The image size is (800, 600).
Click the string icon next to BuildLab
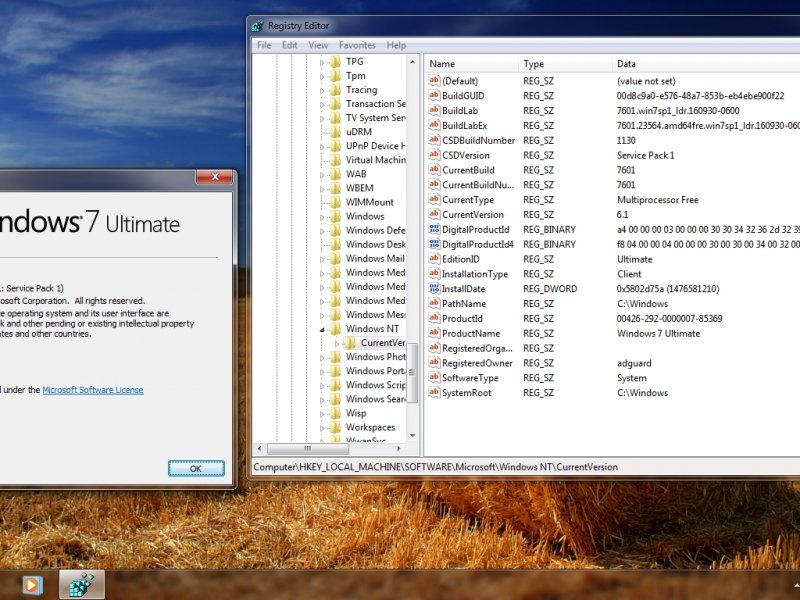(x=434, y=110)
